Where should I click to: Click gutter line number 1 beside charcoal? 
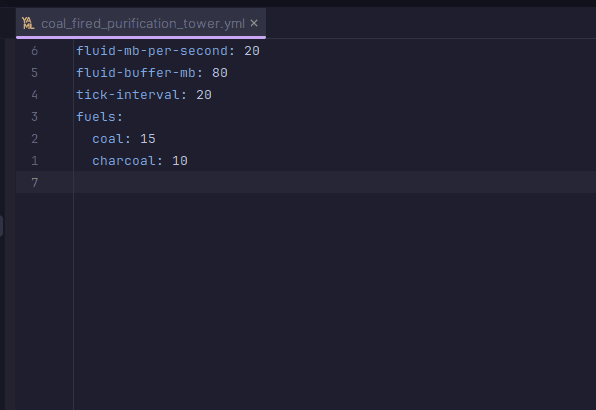click(x=35, y=161)
